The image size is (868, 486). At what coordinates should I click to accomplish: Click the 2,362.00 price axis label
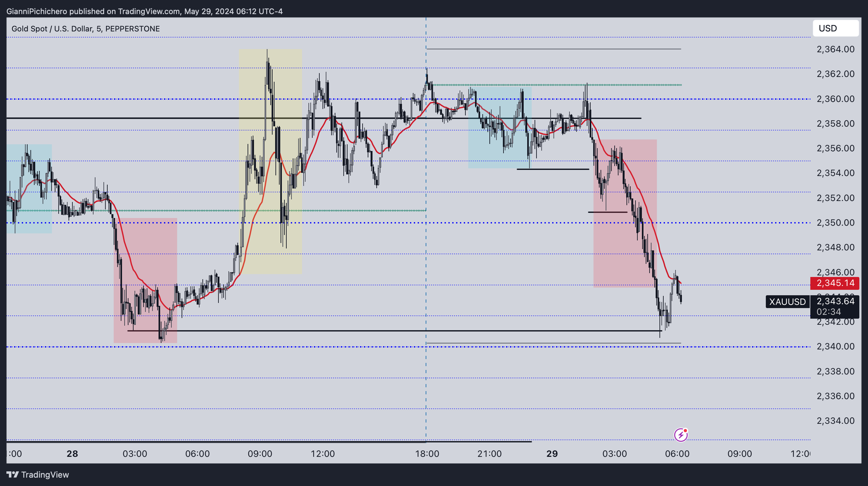[x=835, y=74]
